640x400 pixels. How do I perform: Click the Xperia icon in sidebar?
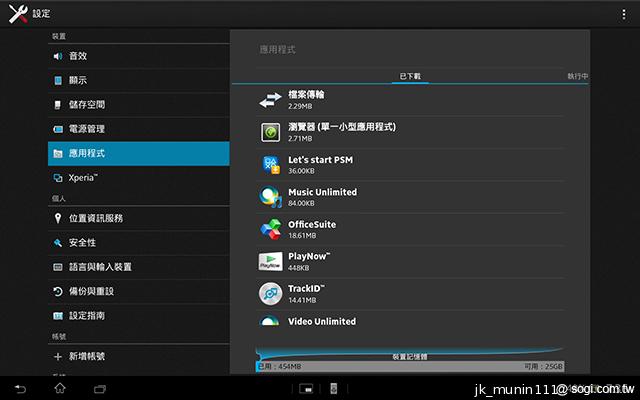click(58, 178)
